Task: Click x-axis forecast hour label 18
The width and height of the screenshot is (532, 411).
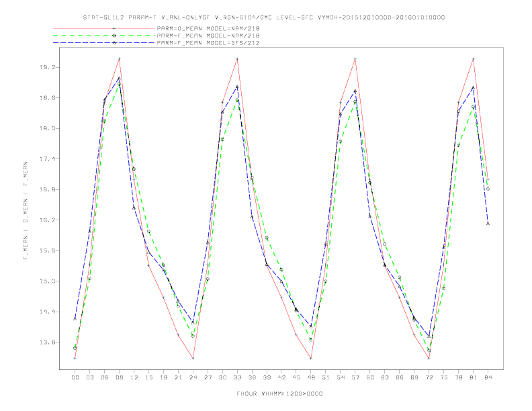Action: (x=163, y=377)
